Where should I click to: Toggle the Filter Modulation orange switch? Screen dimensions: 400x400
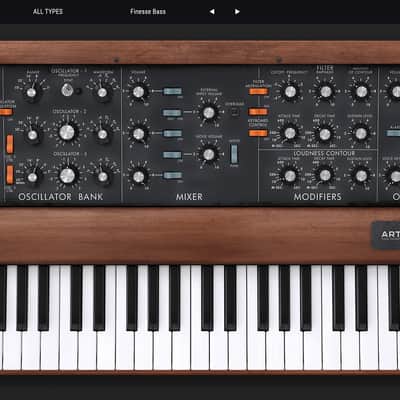point(258,91)
